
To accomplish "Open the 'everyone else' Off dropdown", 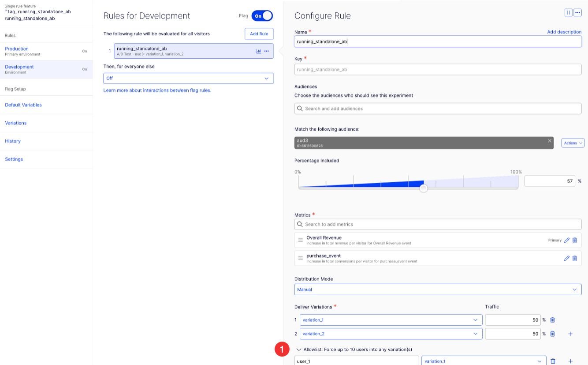I will pos(188,78).
